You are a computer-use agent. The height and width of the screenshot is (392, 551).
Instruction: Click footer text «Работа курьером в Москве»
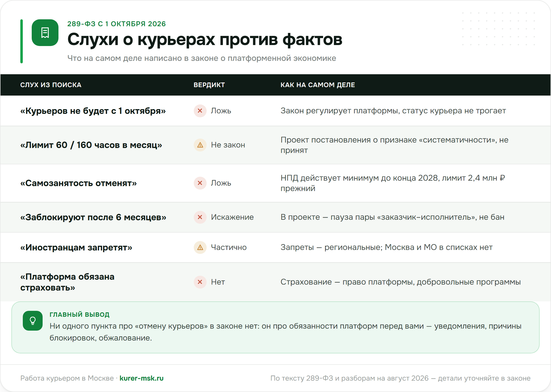tap(67, 378)
